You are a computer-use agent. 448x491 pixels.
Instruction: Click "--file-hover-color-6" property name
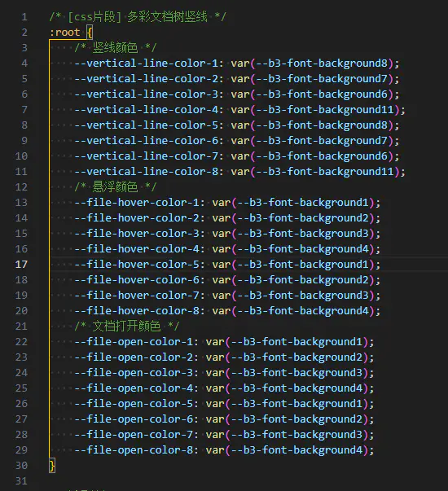(x=137, y=279)
